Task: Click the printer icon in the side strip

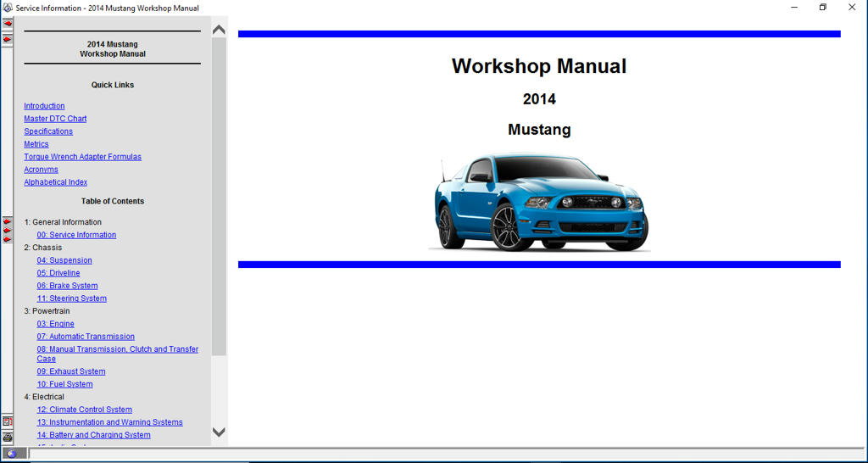Action: [7, 438]
